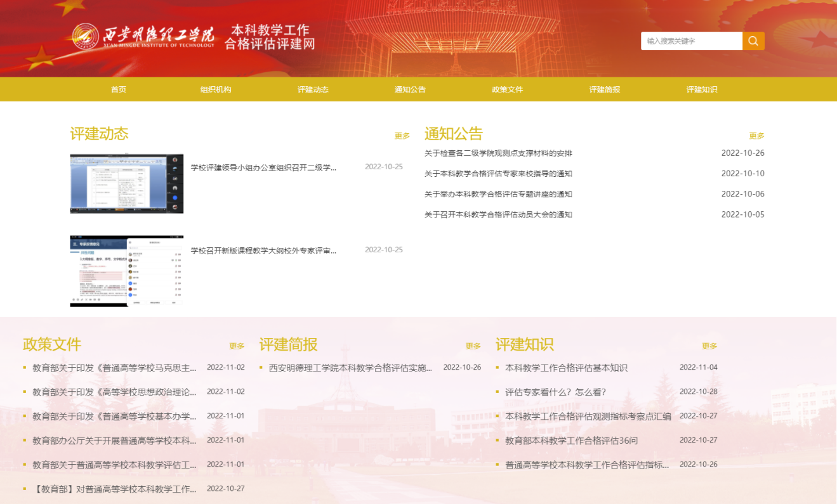Click 更多 next to 通知公告 heading
The image size is (837, 504).
point(756,136)
